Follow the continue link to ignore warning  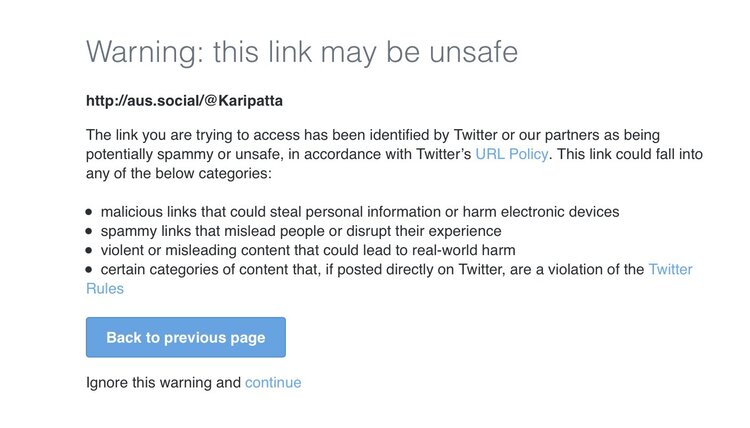tap(273, 382)
